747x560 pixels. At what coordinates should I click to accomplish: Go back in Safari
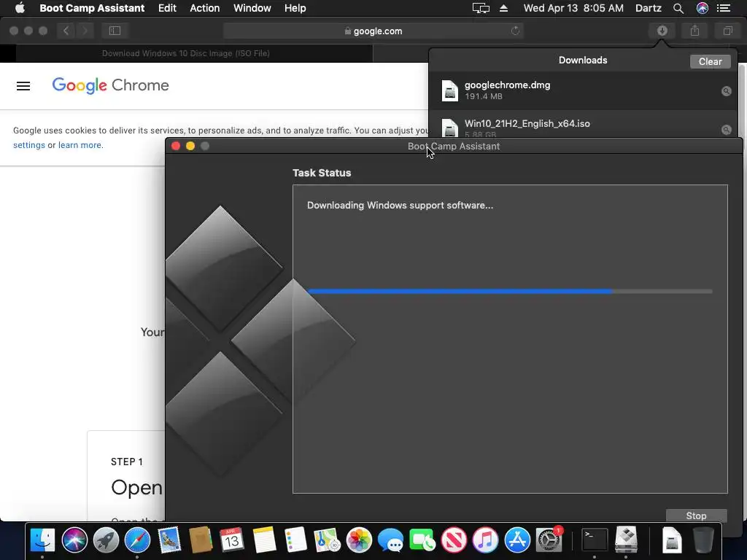[66, 31]
